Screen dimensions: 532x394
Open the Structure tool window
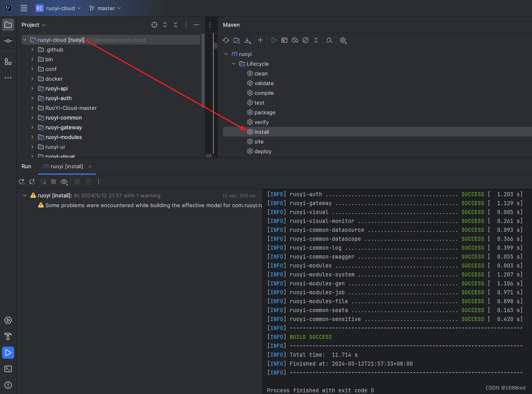tap(8, 62)
